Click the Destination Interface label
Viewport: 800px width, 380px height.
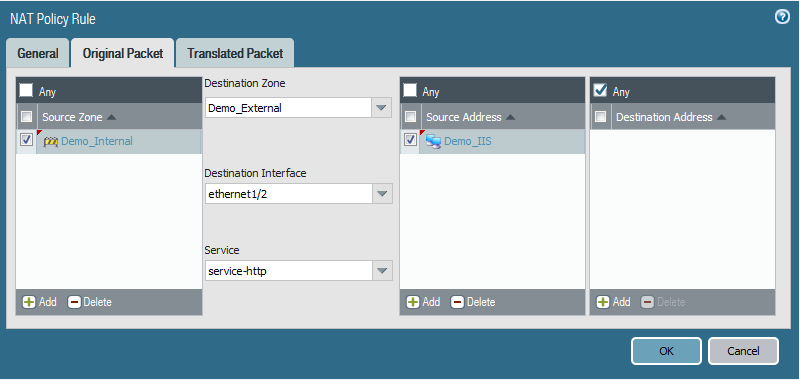coord(256,173)
